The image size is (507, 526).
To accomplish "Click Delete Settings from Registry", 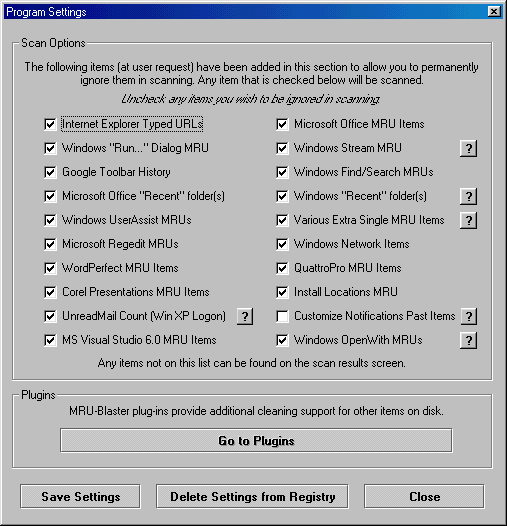I will tap(252, 496).
